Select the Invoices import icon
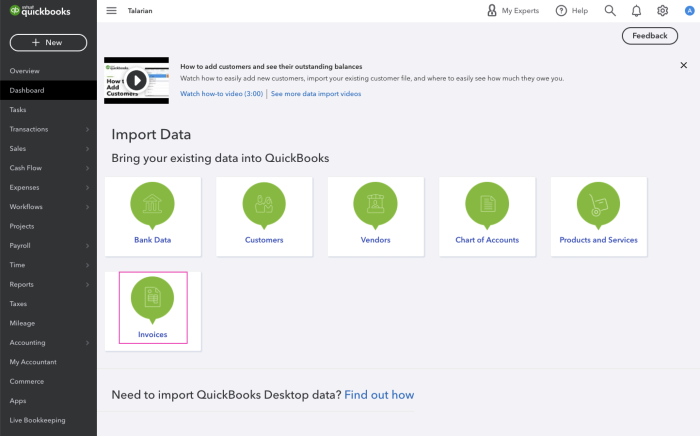Screen dimensions: 700x437 click(x=152, y=299)
